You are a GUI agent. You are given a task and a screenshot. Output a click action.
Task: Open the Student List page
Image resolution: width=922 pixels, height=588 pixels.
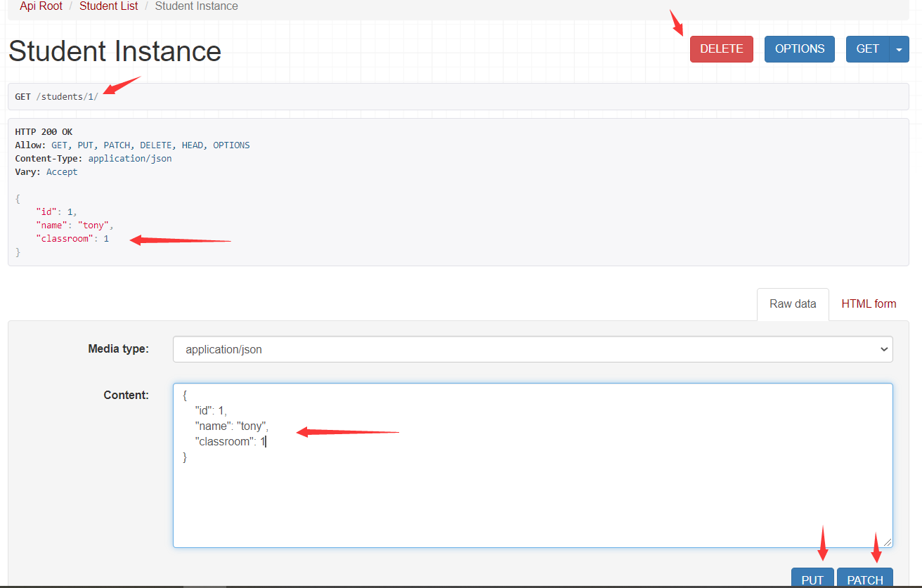108,6
